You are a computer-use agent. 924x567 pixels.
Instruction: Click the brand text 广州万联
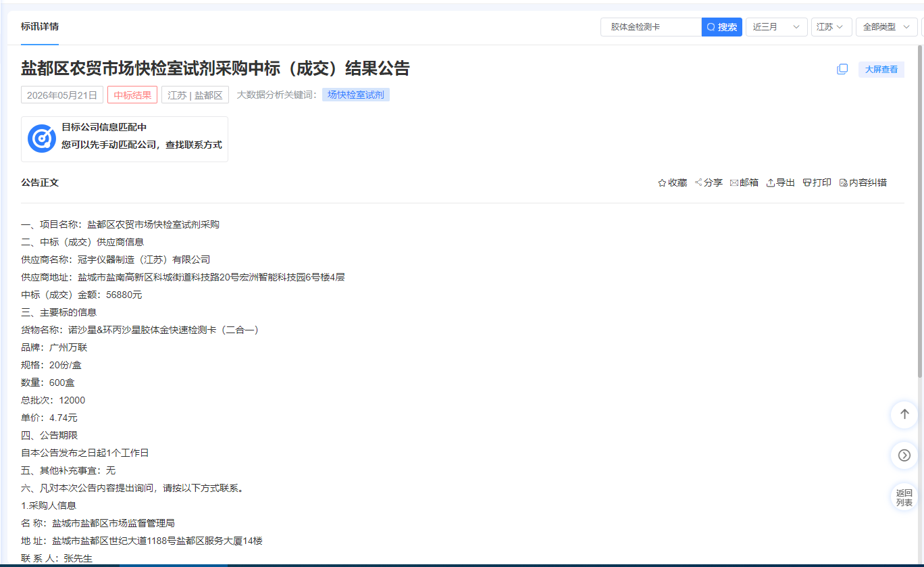pos(68,347)
